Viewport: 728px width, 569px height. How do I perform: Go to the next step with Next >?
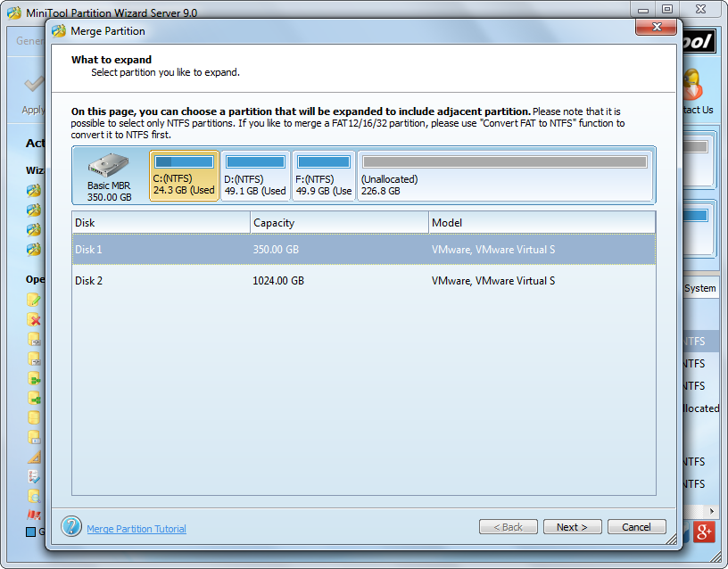573,527
